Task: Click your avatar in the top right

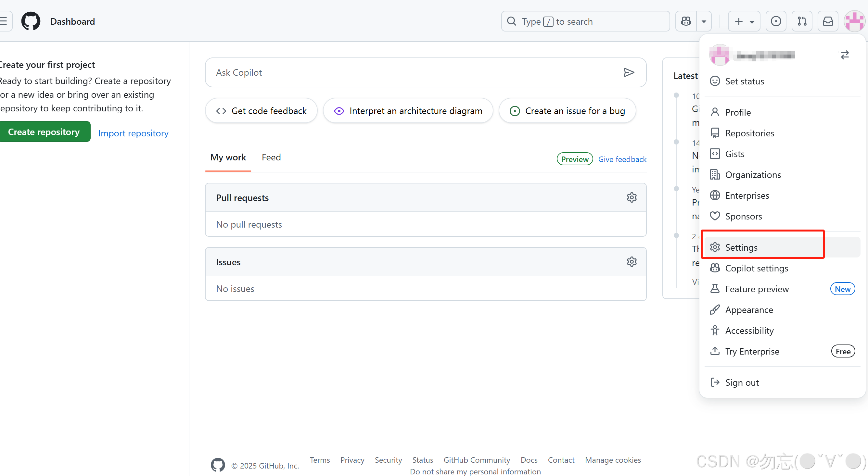Action: coord(854,21)
